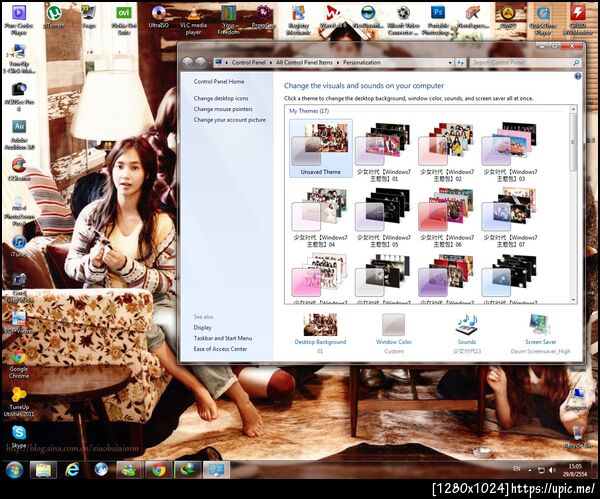Select the Unsaved Theme thumbnail
The height and width of the screenshot is (499, 600).
[321, 148]
